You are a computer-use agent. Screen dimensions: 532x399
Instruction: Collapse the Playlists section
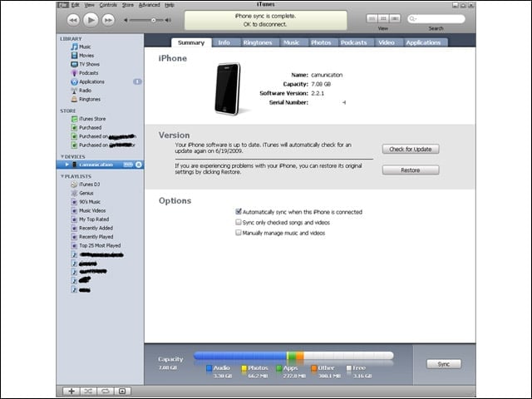tap(62, 176)
